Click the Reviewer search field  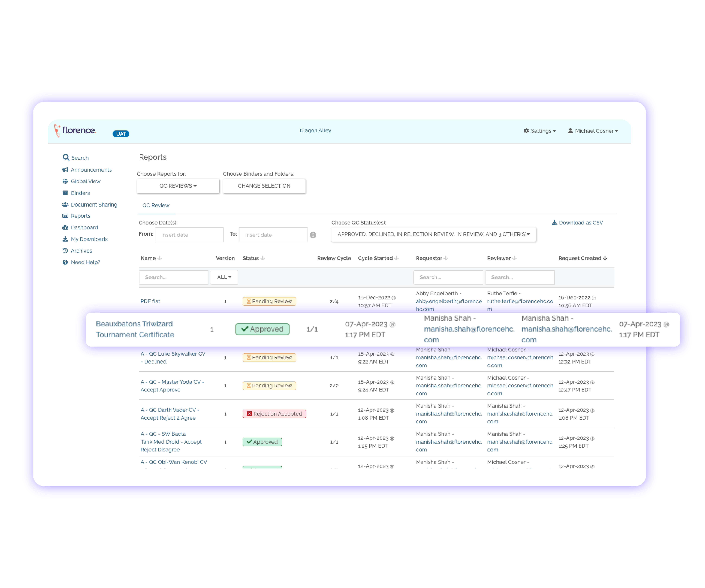pyautogui.click(x=520, y=277)
